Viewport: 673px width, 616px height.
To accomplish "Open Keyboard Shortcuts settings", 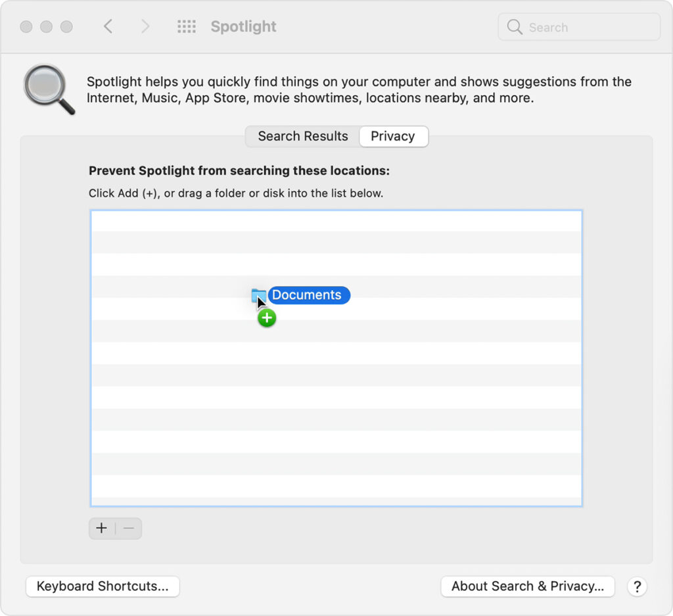I will click(x=102, y=586).
